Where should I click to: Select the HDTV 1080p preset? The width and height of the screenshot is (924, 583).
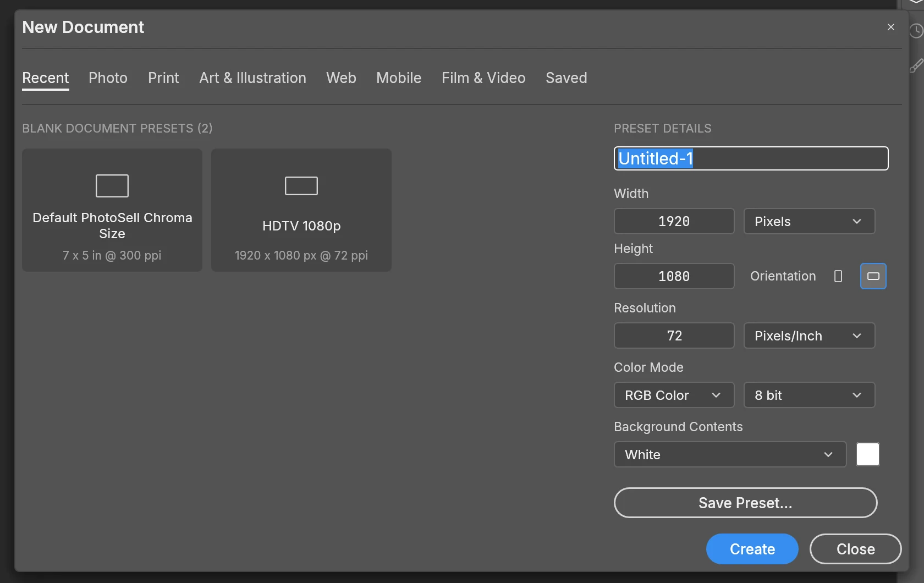tap(301, 210)
